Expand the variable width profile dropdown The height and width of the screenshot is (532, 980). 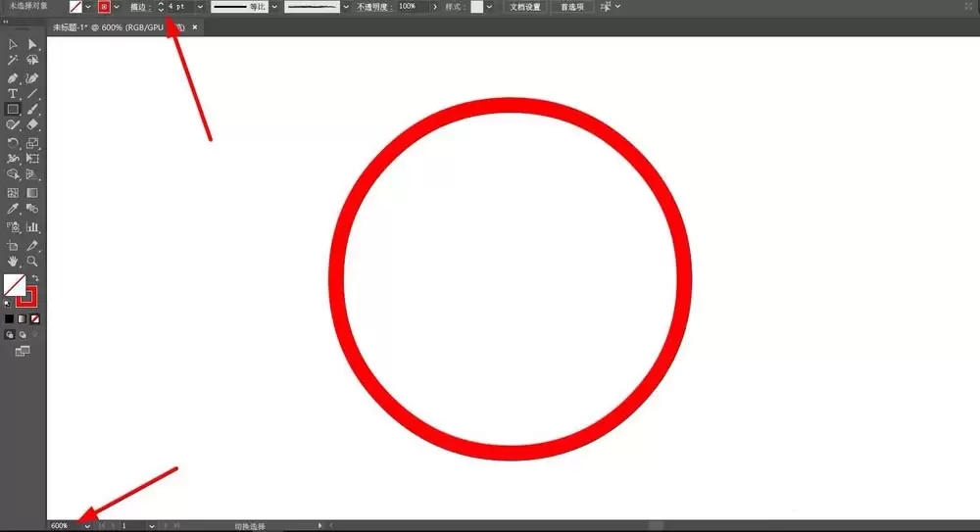[x=274, y=7]
